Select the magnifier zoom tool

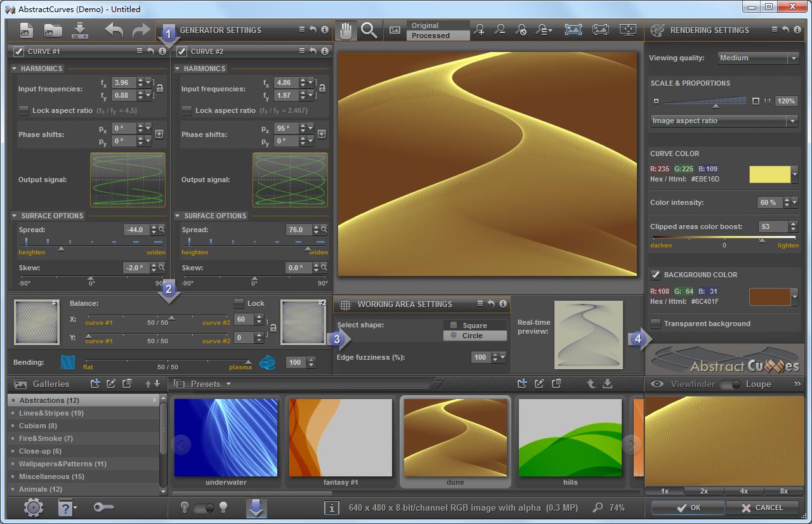pyautogui.click(x=369, y=30)
